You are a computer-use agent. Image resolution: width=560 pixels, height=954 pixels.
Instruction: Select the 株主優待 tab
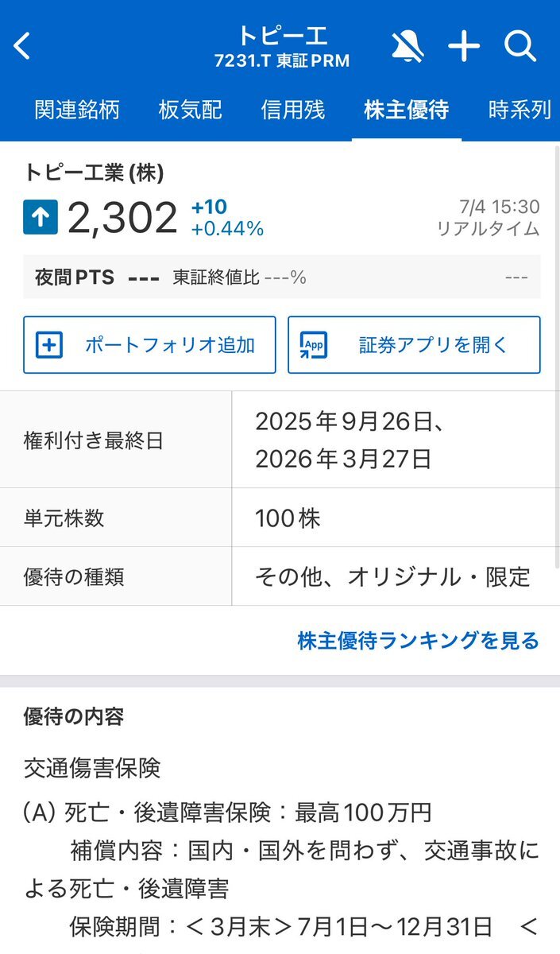tap(406, 110)
